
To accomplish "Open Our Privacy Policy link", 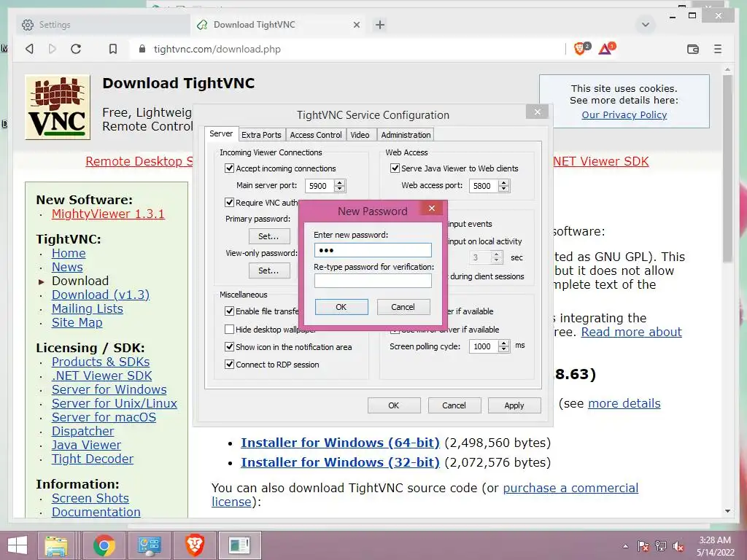I will pos(624,114).
